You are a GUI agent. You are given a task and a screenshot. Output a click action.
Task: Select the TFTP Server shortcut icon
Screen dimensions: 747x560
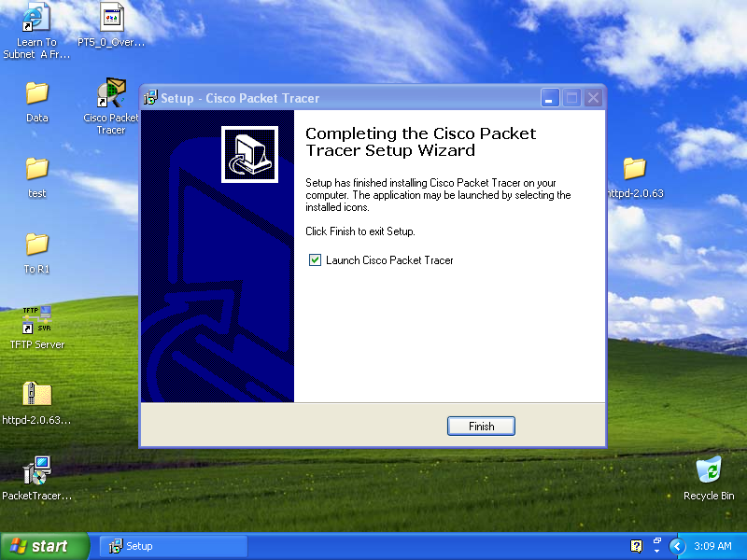point(37,319)
